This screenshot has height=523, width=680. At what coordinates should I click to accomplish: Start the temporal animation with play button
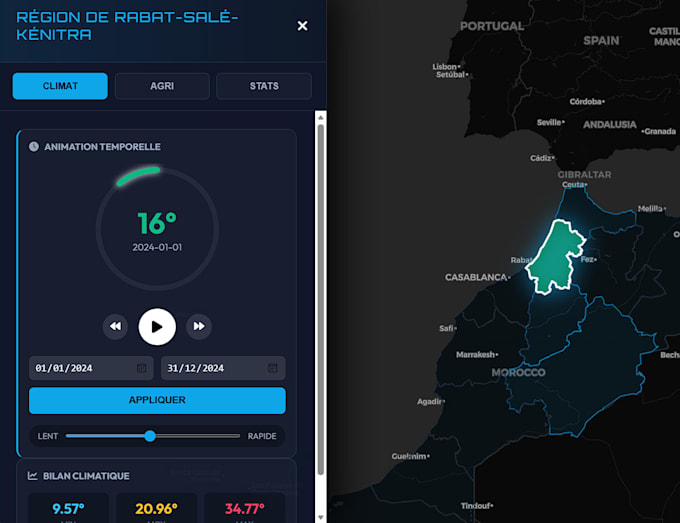tap(157, 327)
